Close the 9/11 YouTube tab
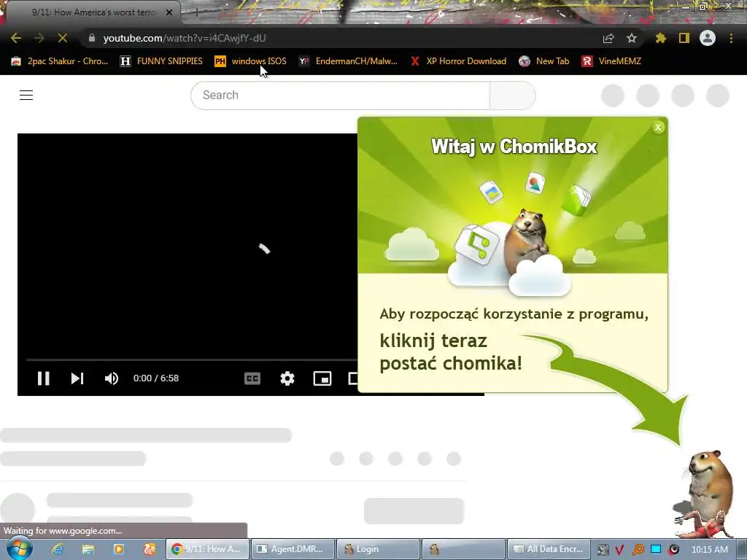 point(169,12)
